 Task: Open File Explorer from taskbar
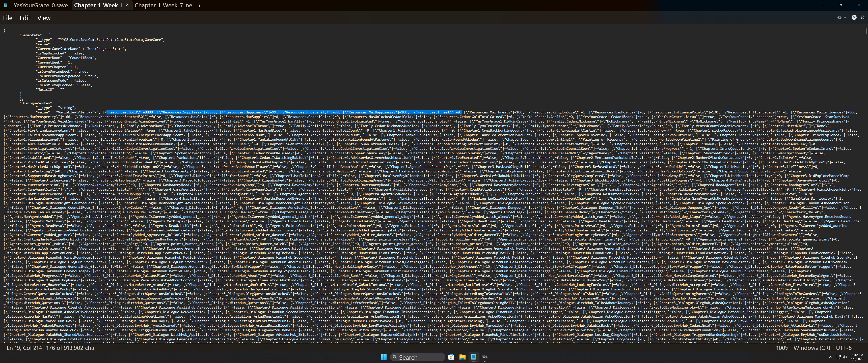(462, 357)
